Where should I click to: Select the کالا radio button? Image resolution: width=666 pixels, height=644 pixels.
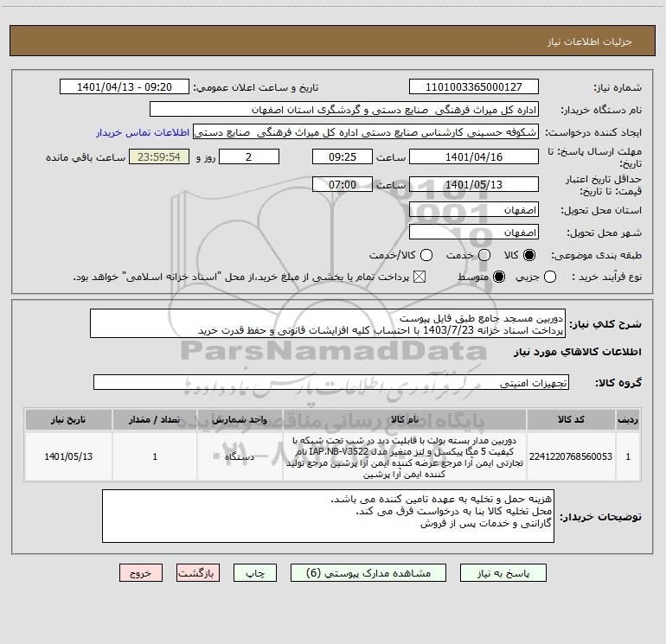point(529,255)
